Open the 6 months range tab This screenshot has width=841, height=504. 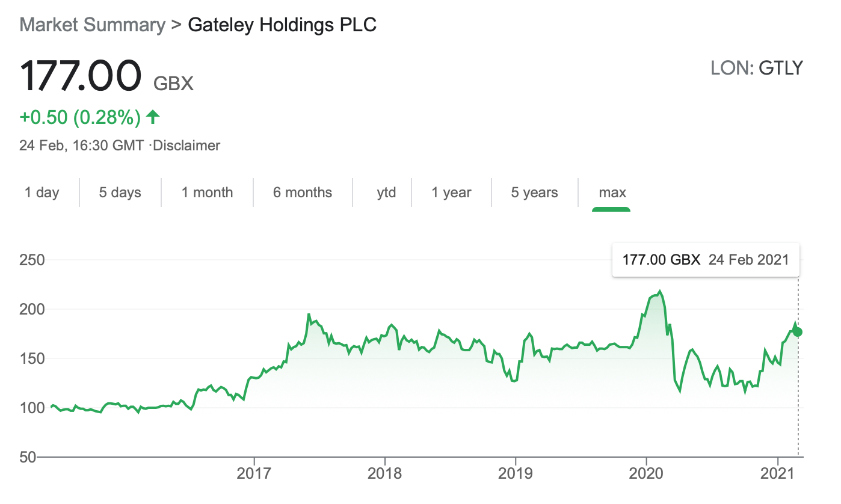tap(303, 192)
